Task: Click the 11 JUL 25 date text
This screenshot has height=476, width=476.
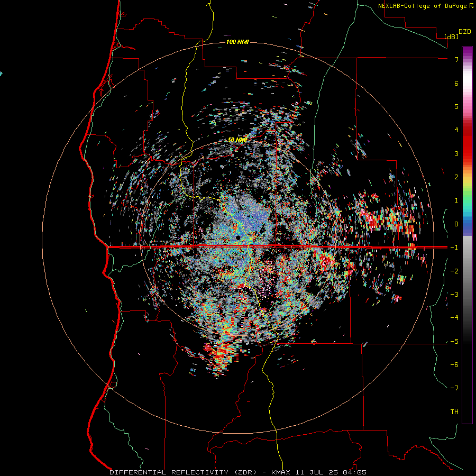Action: [317, 472]
